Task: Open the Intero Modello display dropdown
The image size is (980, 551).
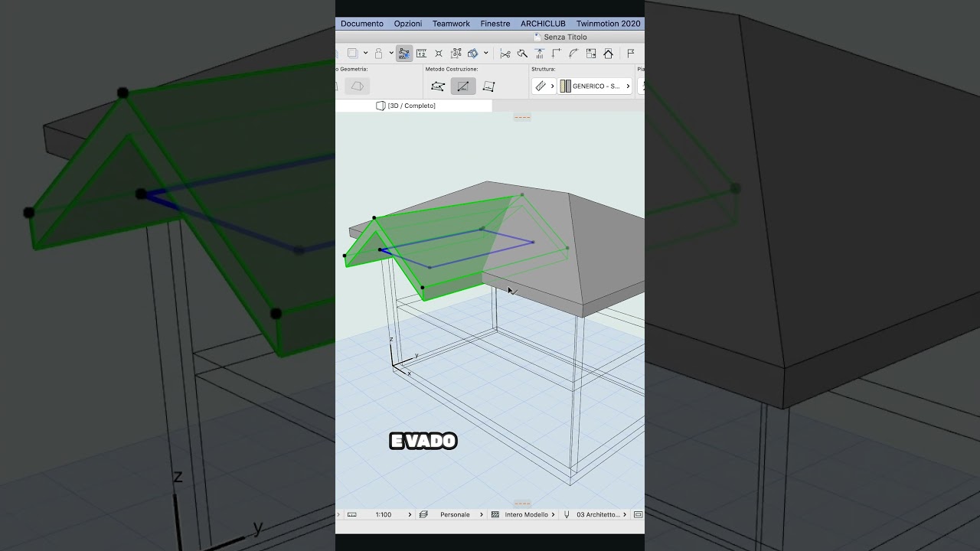Action: click(x=529, y=515)
